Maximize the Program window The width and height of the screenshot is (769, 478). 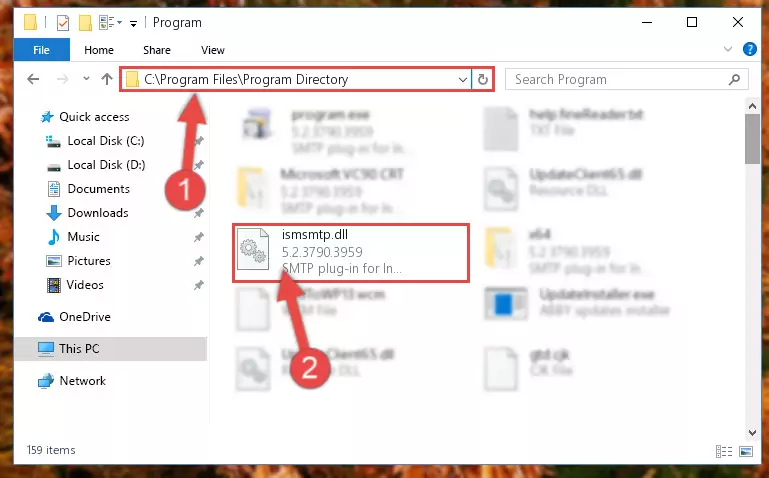692,23
